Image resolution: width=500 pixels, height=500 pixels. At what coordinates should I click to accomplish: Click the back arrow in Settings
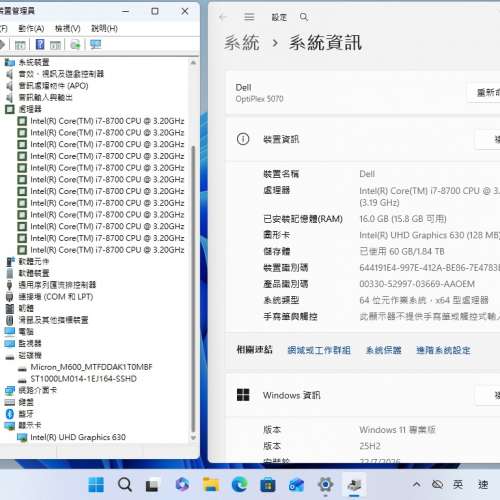pos(223,17)
